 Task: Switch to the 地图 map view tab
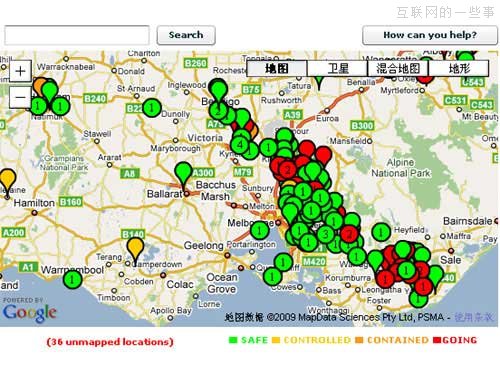click(277, 69)
